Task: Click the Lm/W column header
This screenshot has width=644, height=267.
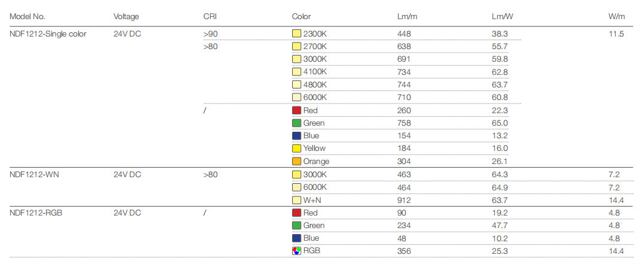Action: [503, 16]
